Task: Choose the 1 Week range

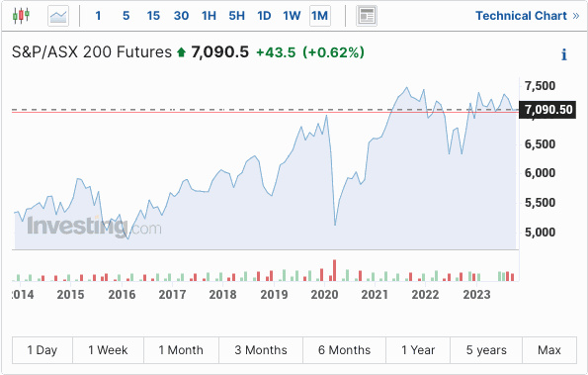Action: [108, 350]
